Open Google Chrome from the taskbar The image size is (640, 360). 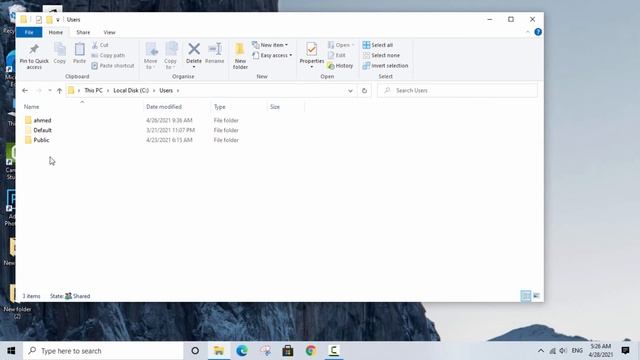pos(311,351)
